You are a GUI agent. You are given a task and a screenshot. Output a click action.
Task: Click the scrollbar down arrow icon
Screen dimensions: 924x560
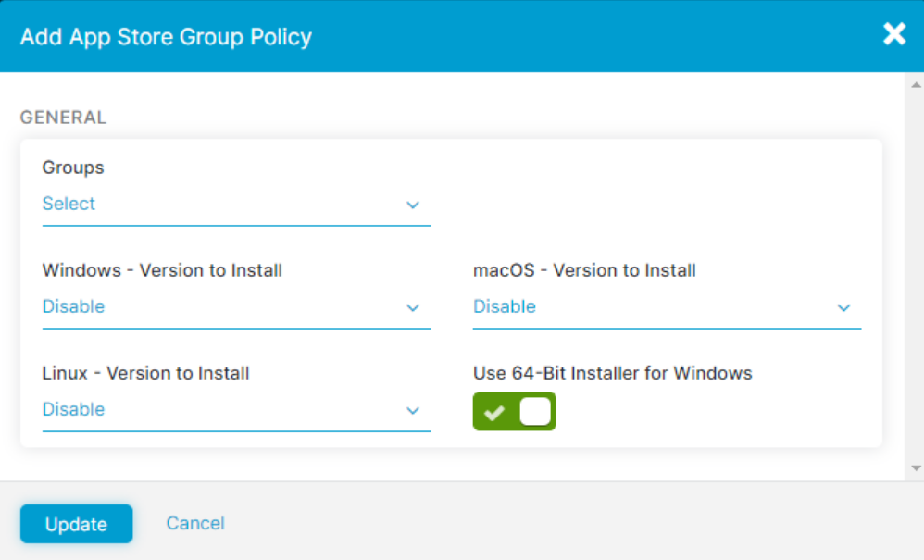click(x=915, y=468)
